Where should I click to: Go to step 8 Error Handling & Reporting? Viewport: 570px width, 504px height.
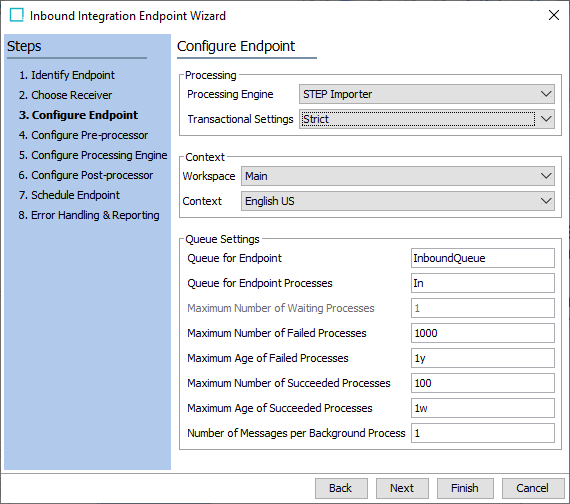89,215
